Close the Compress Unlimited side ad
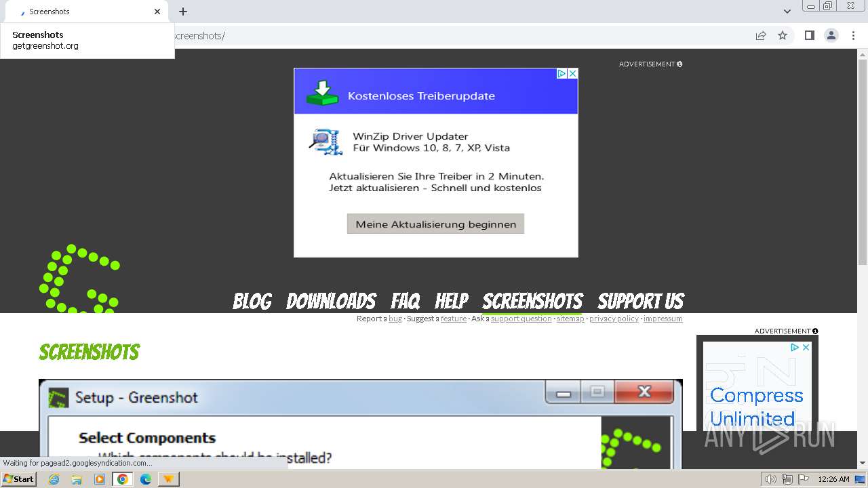The width and height of the screenshot is (868, 488). point(806,347)
